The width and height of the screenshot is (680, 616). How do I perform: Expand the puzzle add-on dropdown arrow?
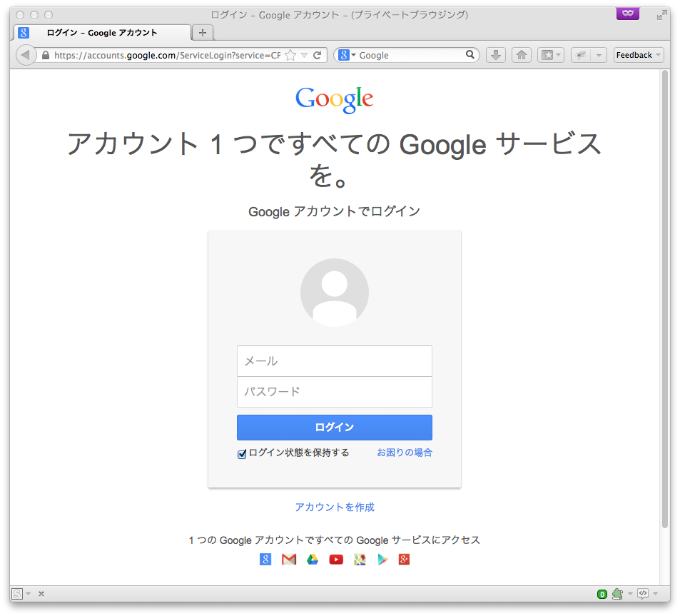click(630, 593)
